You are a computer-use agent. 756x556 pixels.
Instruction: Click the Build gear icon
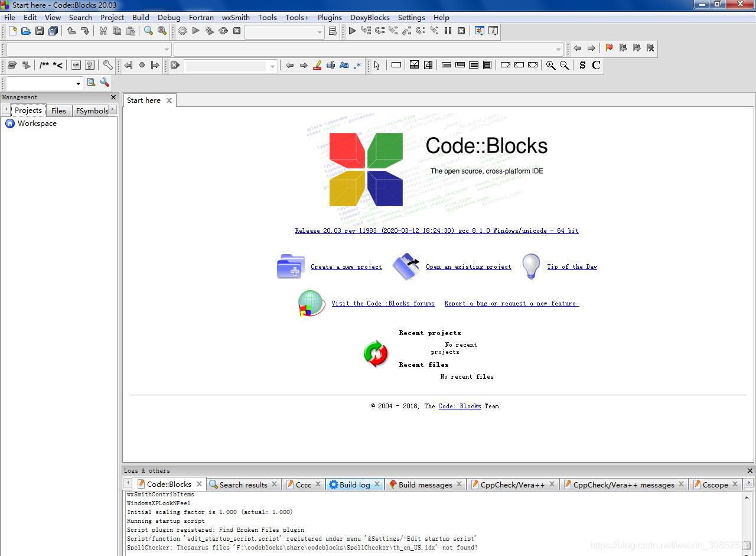[183, 31]
